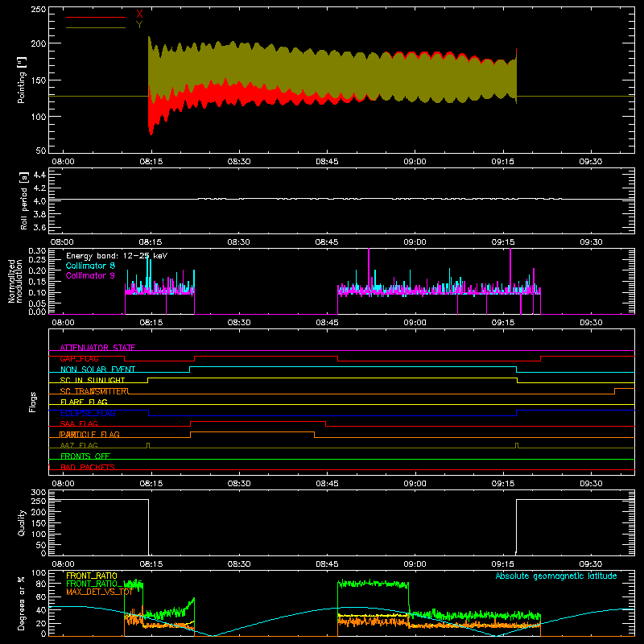Screen dimensions: 644x644
Task: Click the 'Roll period [s]' axis title
Action: click(x=24, y=200)
